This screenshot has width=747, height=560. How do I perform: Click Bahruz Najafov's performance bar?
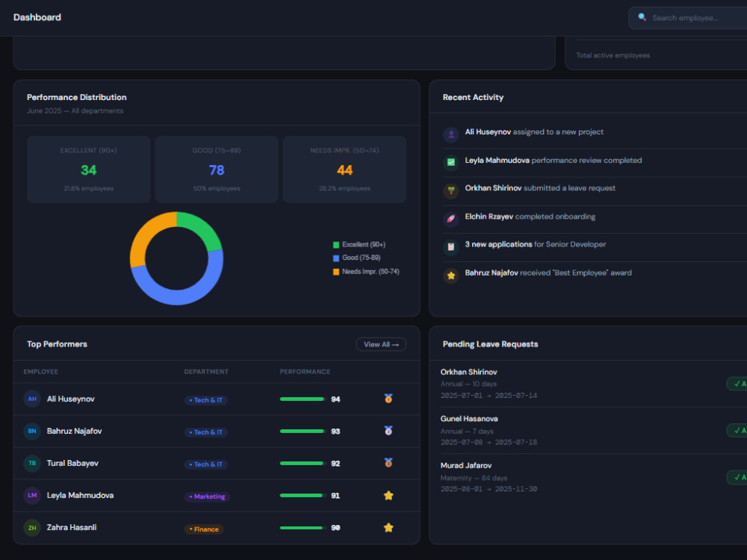coord(303,431)
